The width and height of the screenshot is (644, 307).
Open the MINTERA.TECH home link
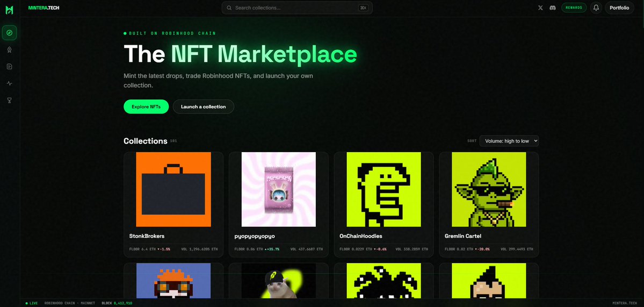click(x=44, y=8)
